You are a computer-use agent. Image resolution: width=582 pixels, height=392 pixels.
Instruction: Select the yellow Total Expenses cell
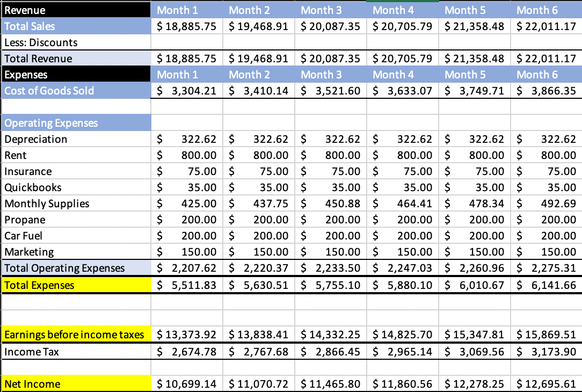coord(76,285)
